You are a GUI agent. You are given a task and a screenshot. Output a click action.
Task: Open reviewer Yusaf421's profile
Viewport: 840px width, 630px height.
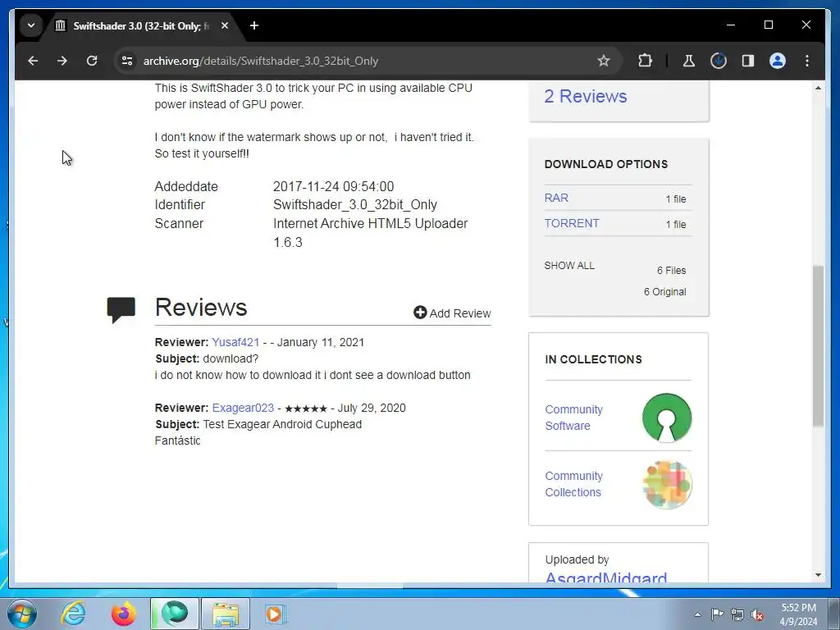coord(235,342)
